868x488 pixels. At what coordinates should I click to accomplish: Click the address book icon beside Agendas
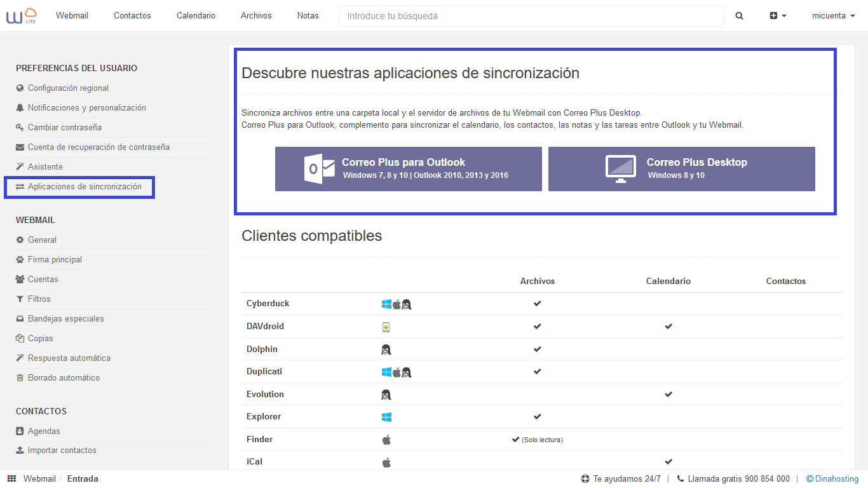20,431
